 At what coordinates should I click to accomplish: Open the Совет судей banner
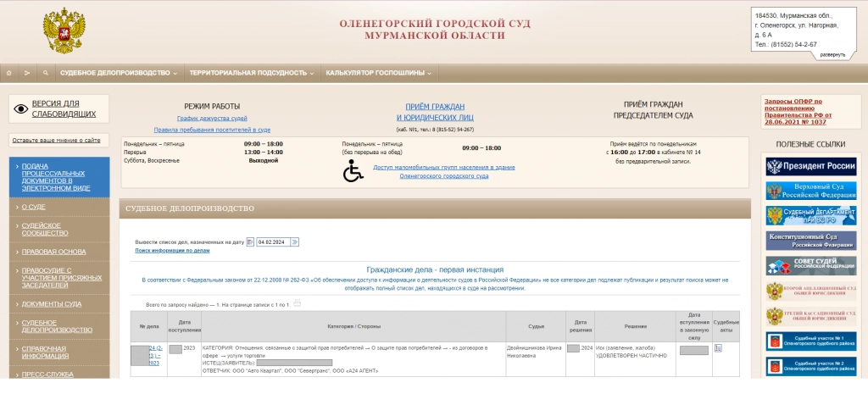[810, 265]
